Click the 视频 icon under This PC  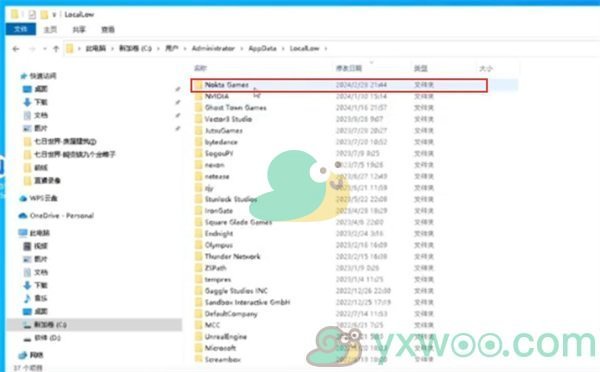[x=27, y=246]
